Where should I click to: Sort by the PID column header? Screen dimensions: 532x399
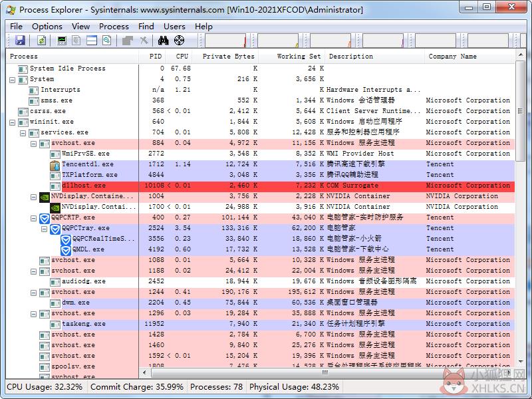152,57
